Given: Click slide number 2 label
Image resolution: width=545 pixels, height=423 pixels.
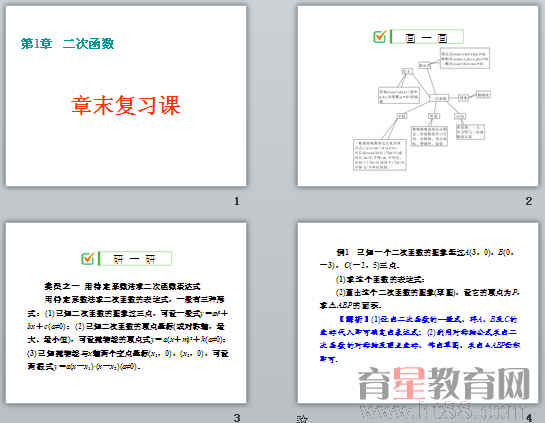Looking at the screenshot, I should (529, 201).
